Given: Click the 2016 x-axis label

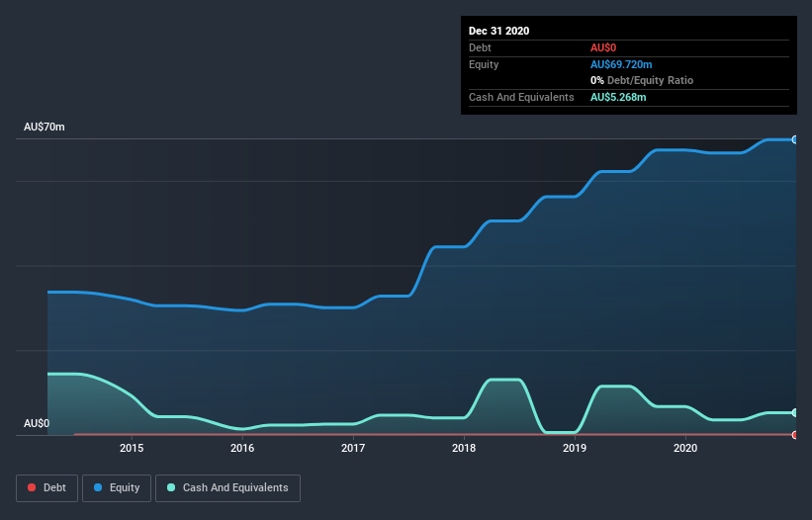Looking at the screenshot, I should [242, 448].
